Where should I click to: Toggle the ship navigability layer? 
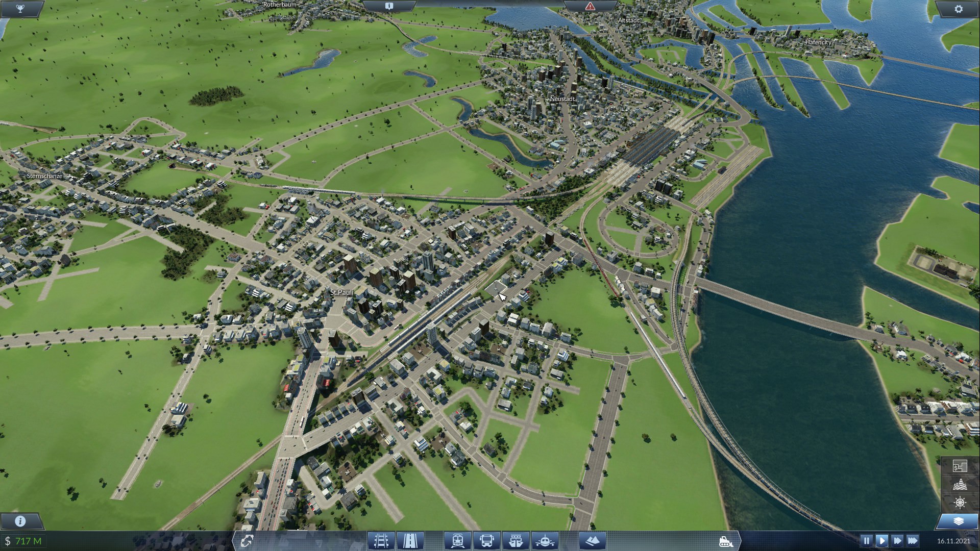960,503
